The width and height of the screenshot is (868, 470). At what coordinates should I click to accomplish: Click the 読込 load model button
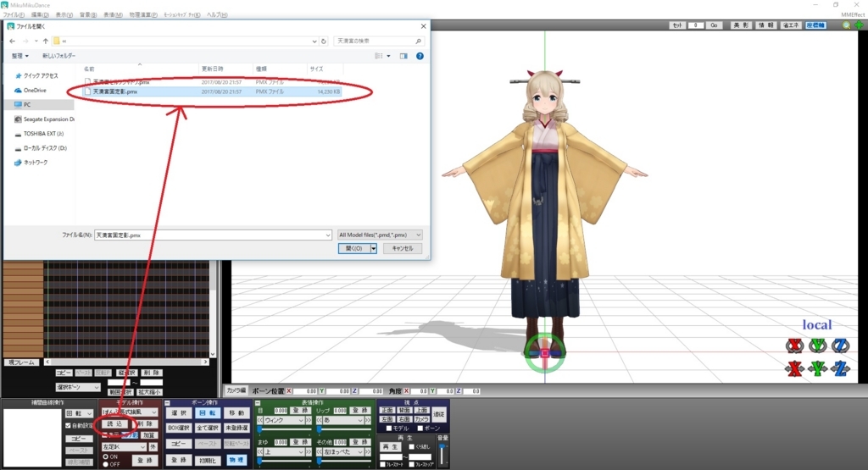click(x=114, y=424)
